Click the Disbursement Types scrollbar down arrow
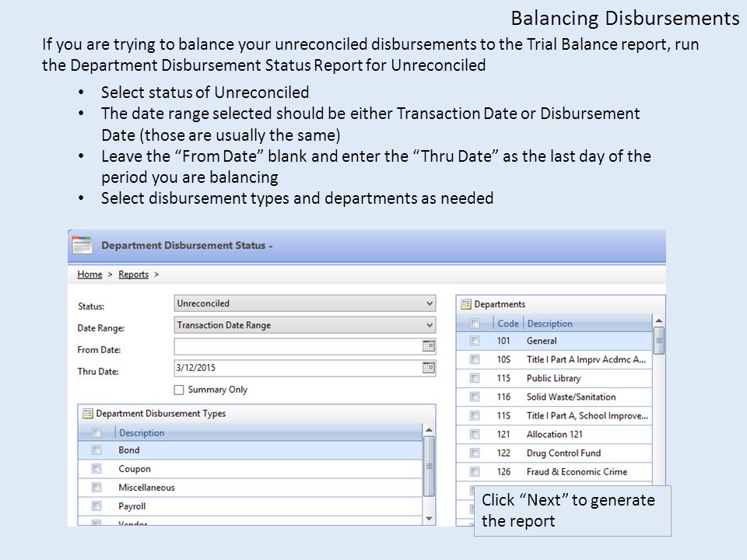 point(429,519)
